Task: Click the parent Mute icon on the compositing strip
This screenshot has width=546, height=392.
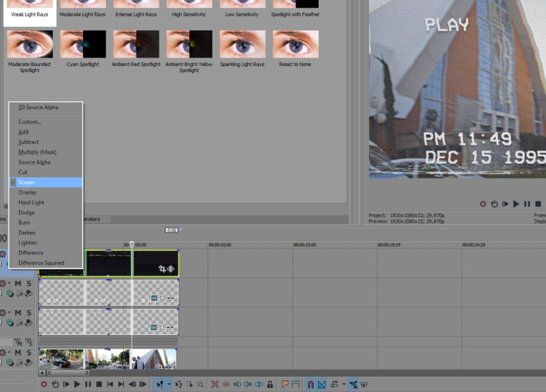Action: 18,342
